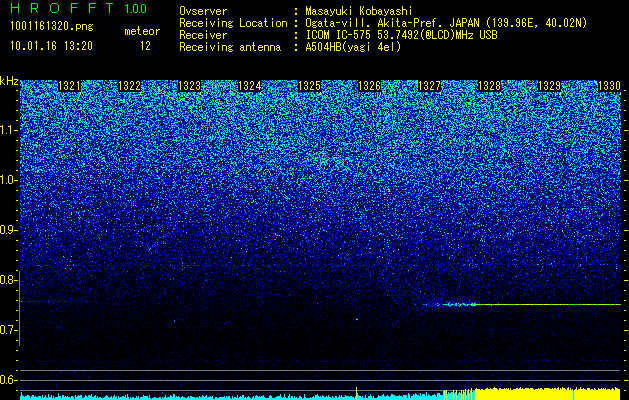
Task: Click the 1322 time marker
Action: [130, 86]
